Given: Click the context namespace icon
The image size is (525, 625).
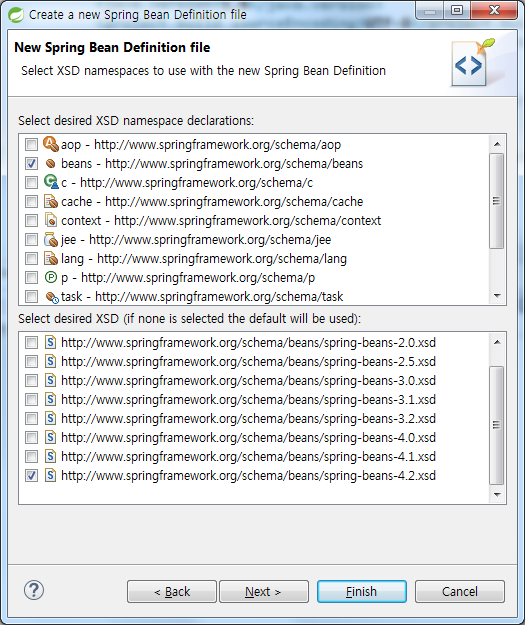Looking at the screenshot, I should [51, 220].
